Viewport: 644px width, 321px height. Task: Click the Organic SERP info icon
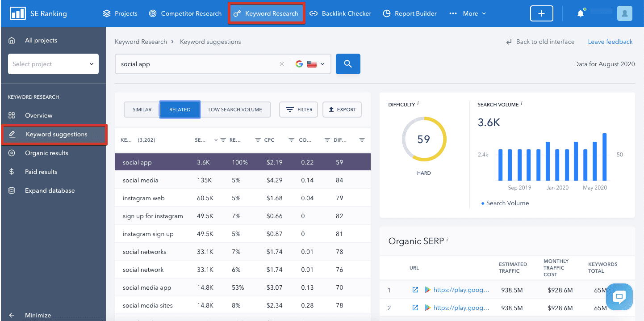coord(447,240)
